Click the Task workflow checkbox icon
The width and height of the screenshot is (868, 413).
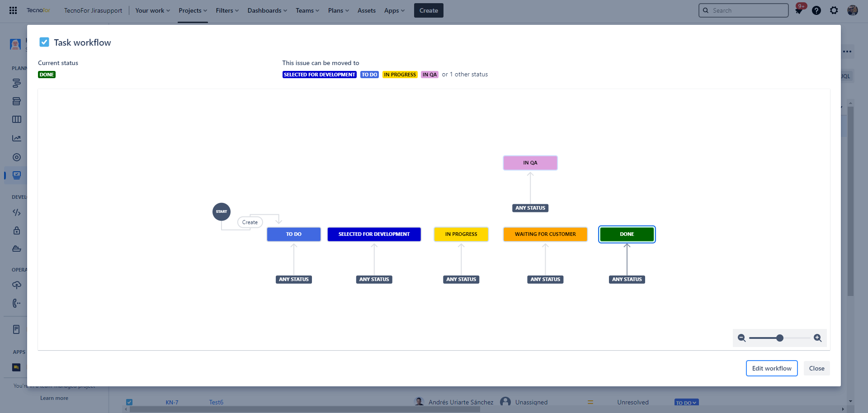44,42
